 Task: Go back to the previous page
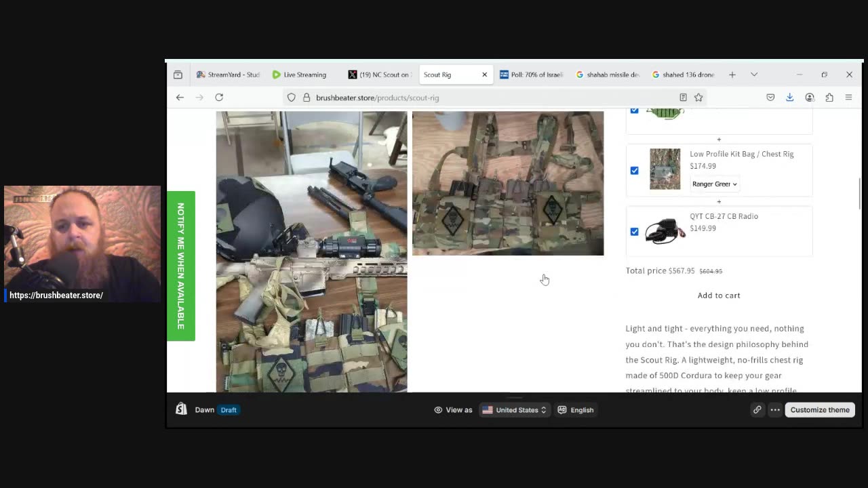[x=180, y=98]
